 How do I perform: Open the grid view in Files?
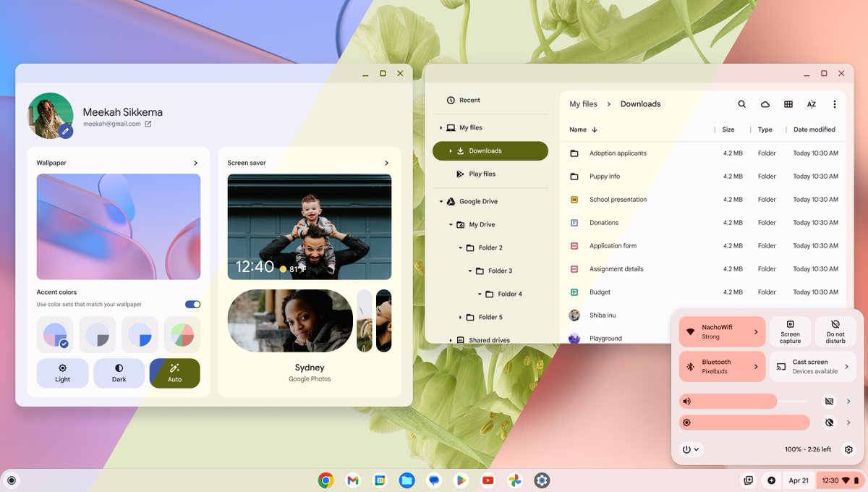pos(788,104)
